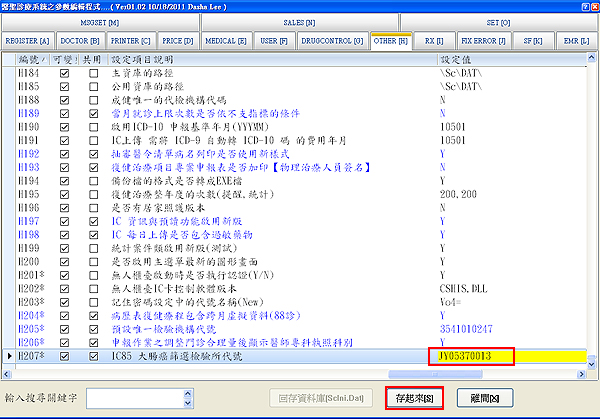This screenshot has width=600, height=419.
Task: Open the REGISTER [A] tab
Action: pyautogui.click(x=29, y=42)
